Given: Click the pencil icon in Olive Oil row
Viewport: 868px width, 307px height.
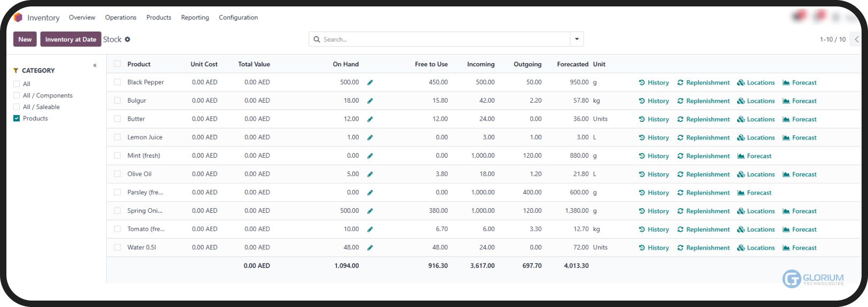Looking at the screenshot, I should point(370,174).
